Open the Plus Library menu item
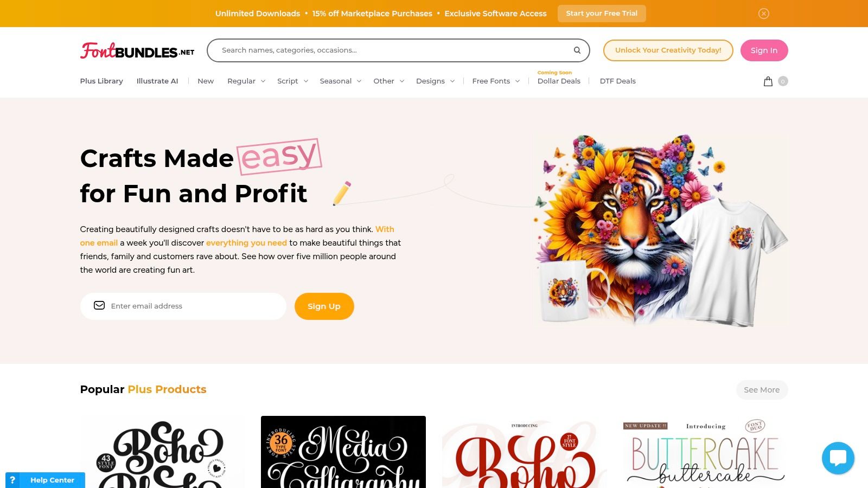Viewport: 868px width, 488px height. point(101,81)
